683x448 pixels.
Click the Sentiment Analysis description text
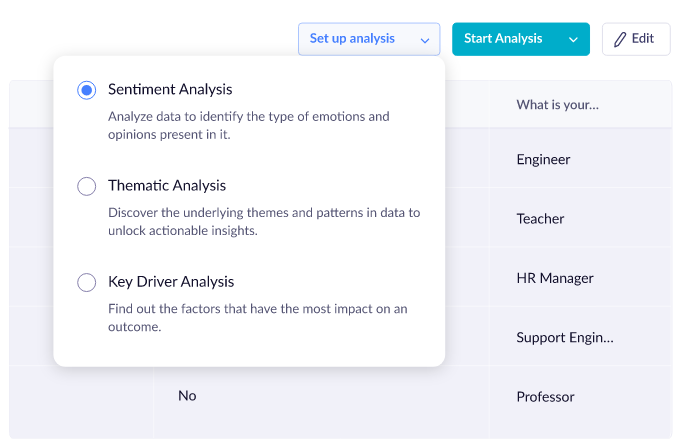[248, 125]
